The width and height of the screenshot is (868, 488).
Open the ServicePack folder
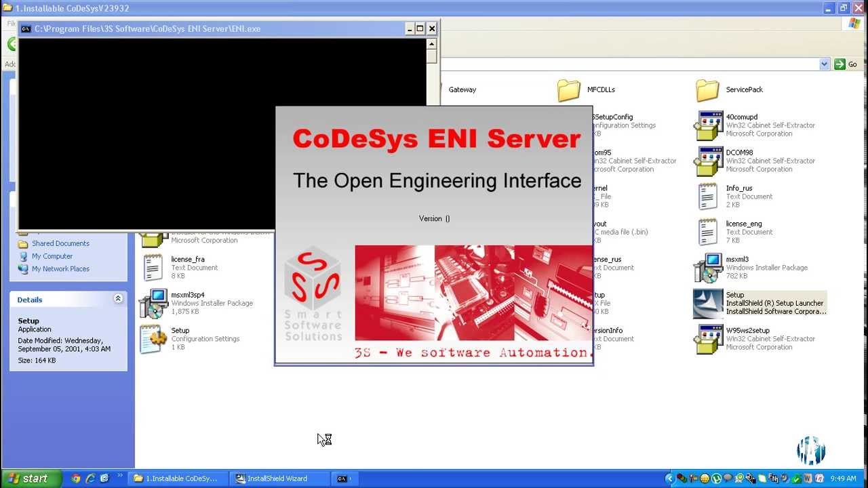point(729,89)
